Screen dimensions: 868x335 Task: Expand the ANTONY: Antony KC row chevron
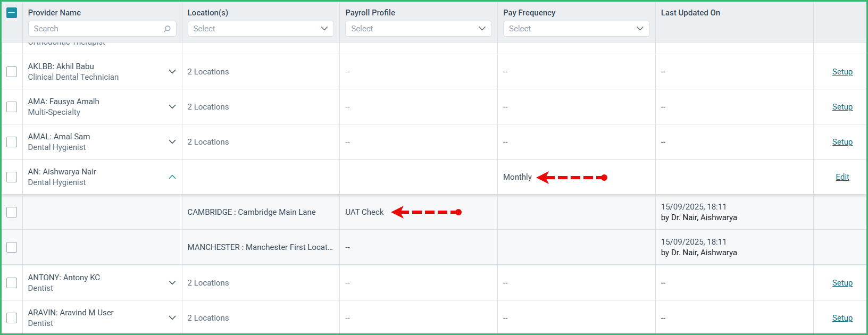click(x=172, y=283)
